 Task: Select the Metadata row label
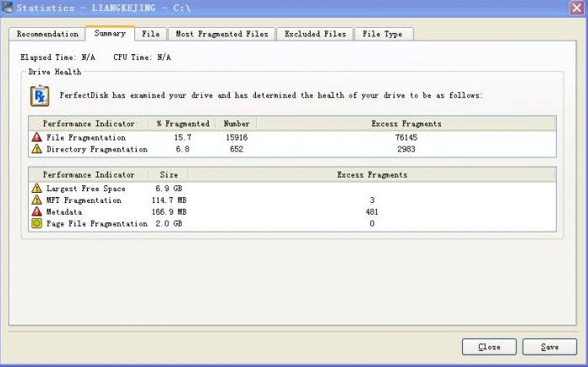tap(63, 211)
